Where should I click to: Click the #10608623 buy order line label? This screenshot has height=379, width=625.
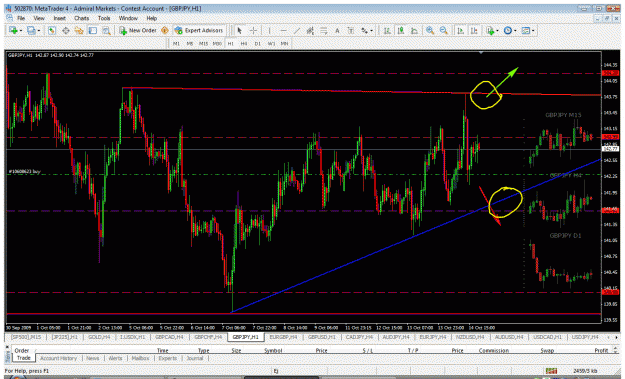click(x=25, y=172)
